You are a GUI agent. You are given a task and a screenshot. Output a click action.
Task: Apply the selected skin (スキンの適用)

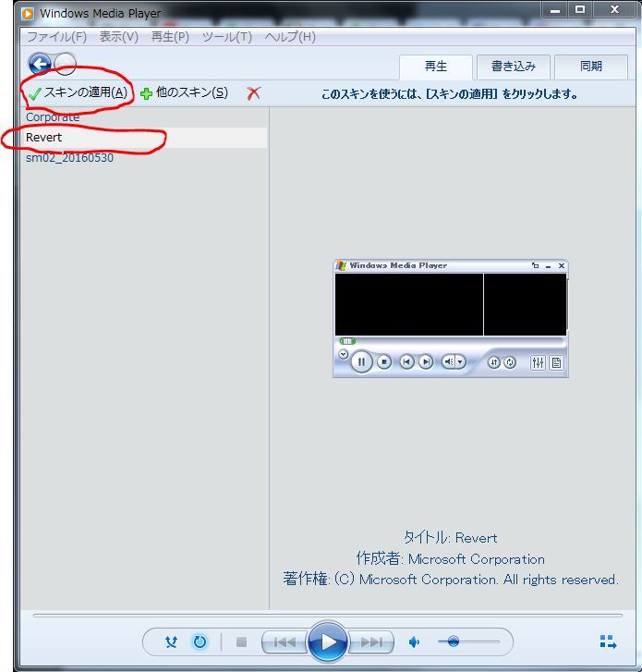[78, 92]
